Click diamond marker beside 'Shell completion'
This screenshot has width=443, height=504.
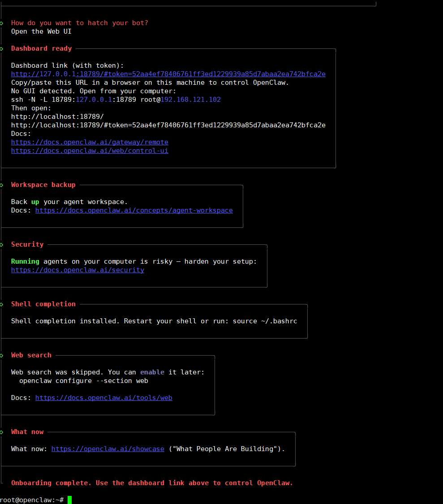tap(2, 304)
